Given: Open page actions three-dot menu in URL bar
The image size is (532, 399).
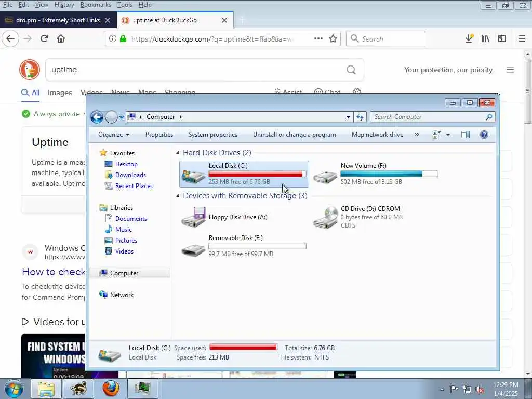Looking at the screenshot, I should pyautogui.click(x=318, y=38).
